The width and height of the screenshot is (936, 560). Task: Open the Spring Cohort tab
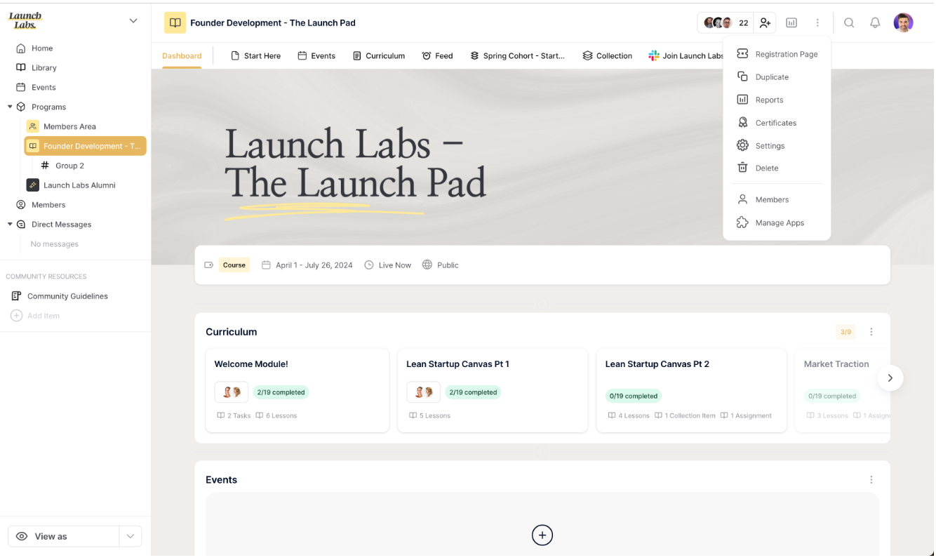coord(517,56)
